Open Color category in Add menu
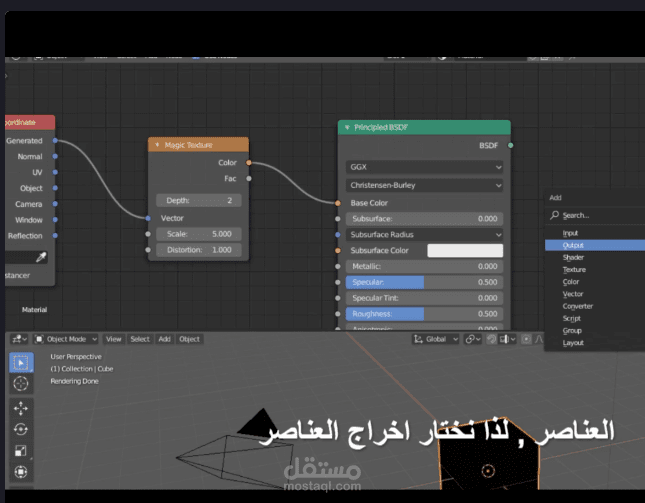645x503 pixels. pyautogui.click(x=595, y=282)
